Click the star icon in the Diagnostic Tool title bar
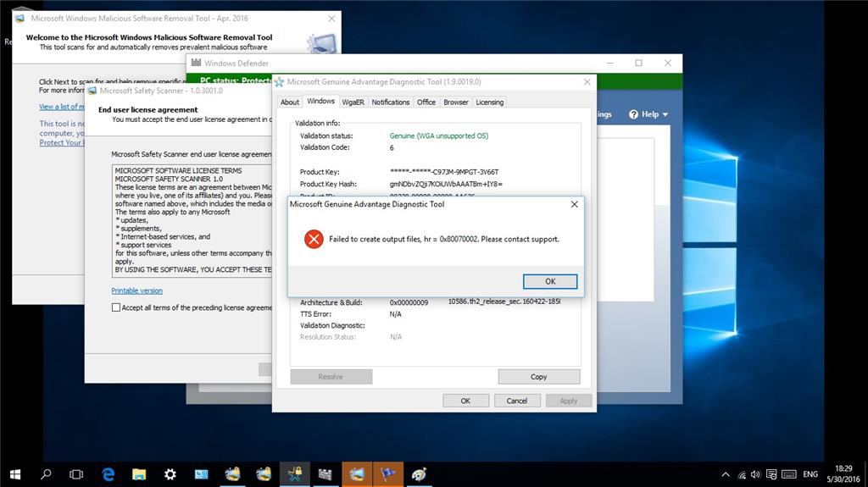The height and width of the screenshot is (487, 868). pyautogui.click(x=280, y=82)
